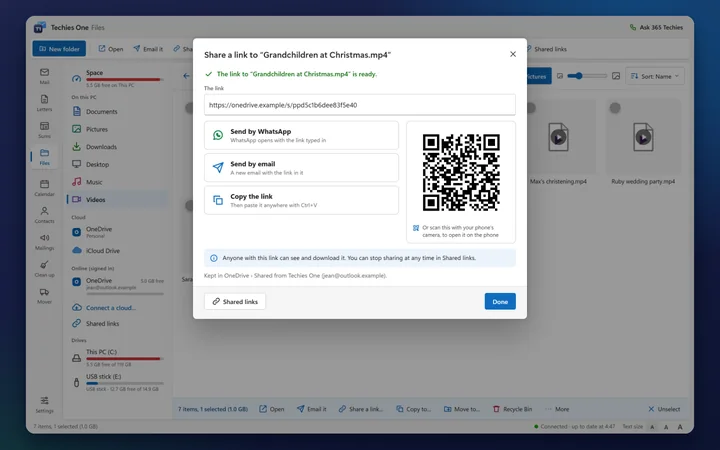Click Email it in bottom action bar
Image resolution: width=720 pixels, height=450 pixels.
coord(311,409)
